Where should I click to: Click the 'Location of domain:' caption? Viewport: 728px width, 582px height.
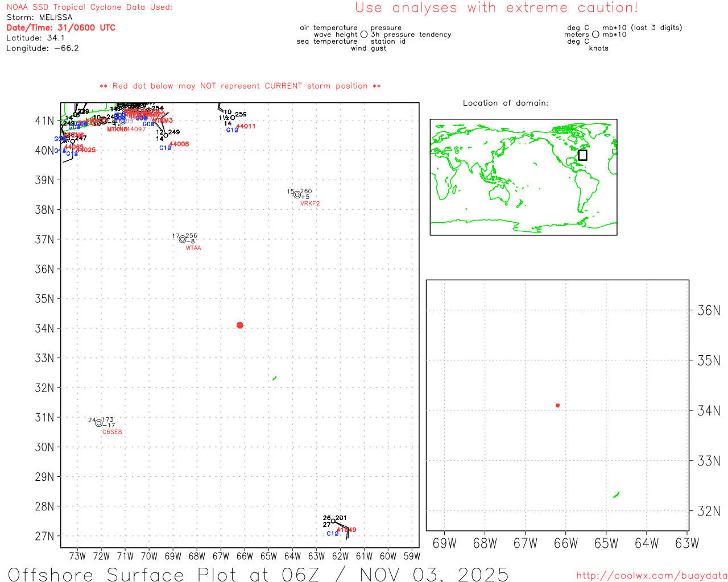tap(505, 103)
